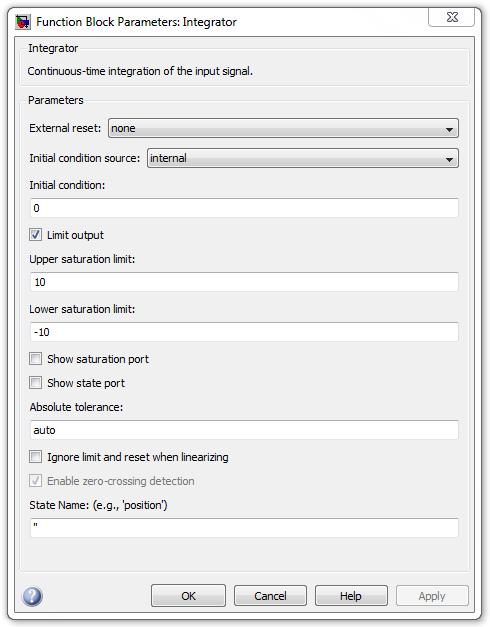The image size is (490, 627).
Task: Open the Initial condition source dropdown
Action: (303, 158)
